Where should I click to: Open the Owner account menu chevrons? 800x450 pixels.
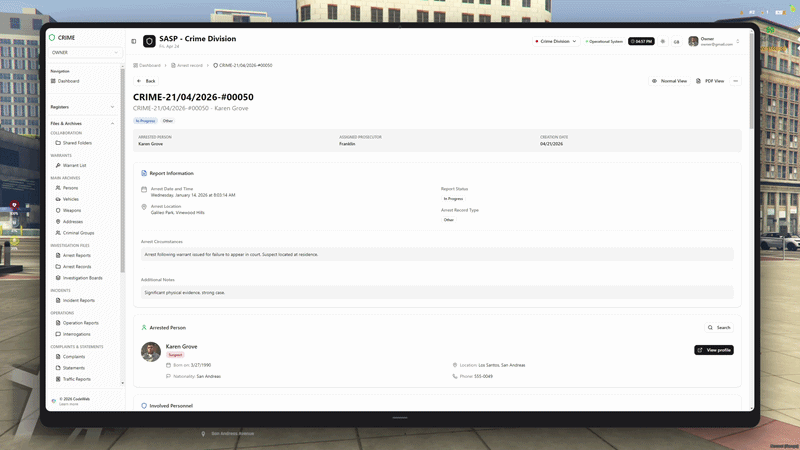[x=737, y=41]
